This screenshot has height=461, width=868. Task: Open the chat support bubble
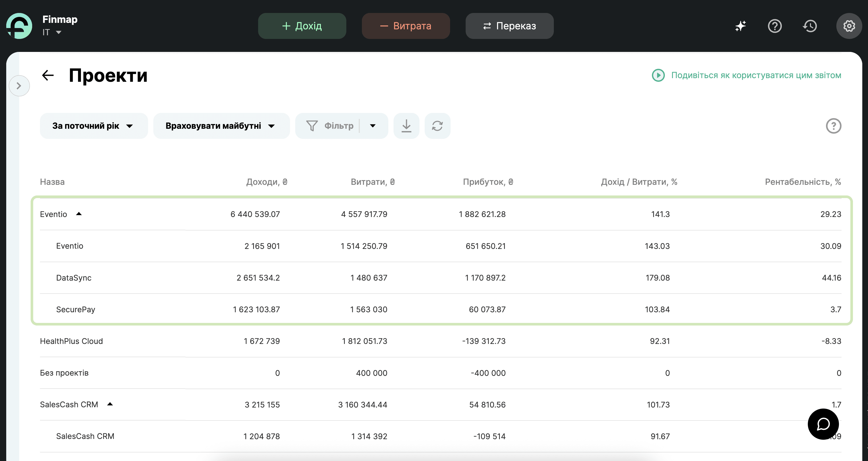point(823,424)
